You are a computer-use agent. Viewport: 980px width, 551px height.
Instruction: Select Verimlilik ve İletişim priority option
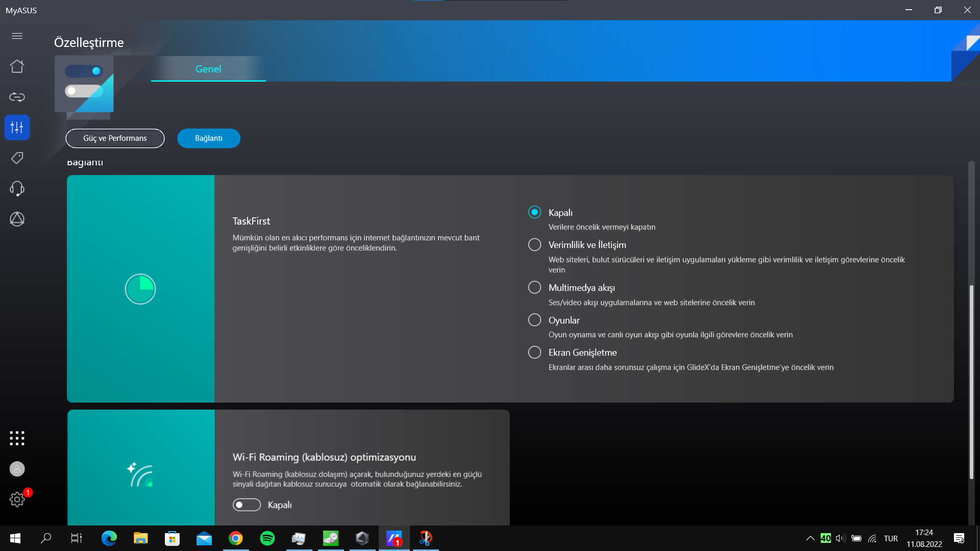coord(534,245)
